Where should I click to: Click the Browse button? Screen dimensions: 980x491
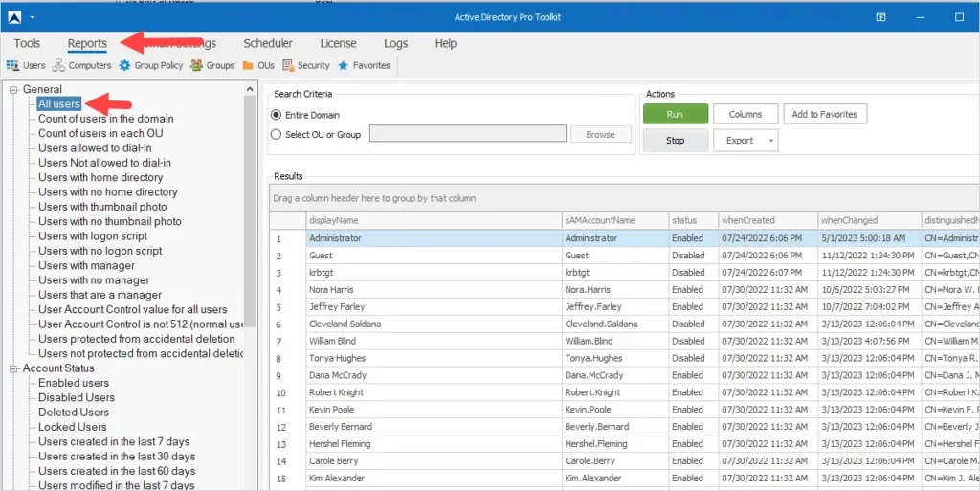(601, 134)
